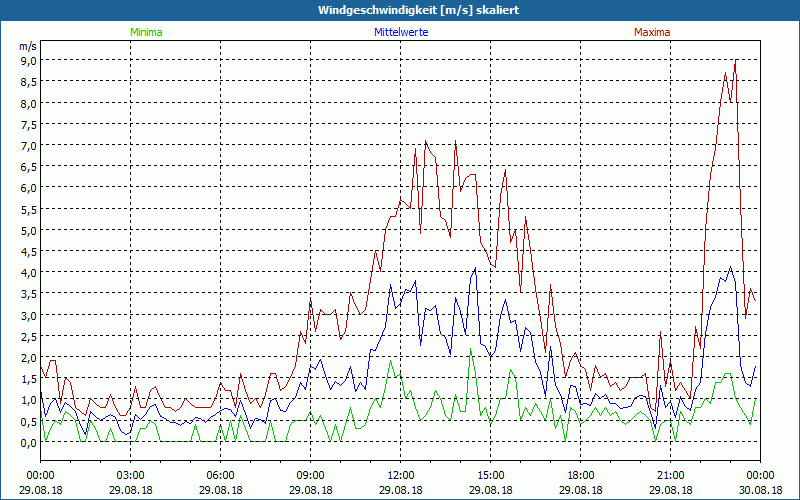
Task: Click the red Maxima legend label
Action: [652, 32]
